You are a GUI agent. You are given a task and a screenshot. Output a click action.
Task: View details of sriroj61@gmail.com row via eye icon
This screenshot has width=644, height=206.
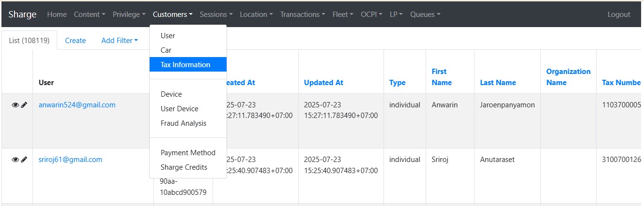15,160
